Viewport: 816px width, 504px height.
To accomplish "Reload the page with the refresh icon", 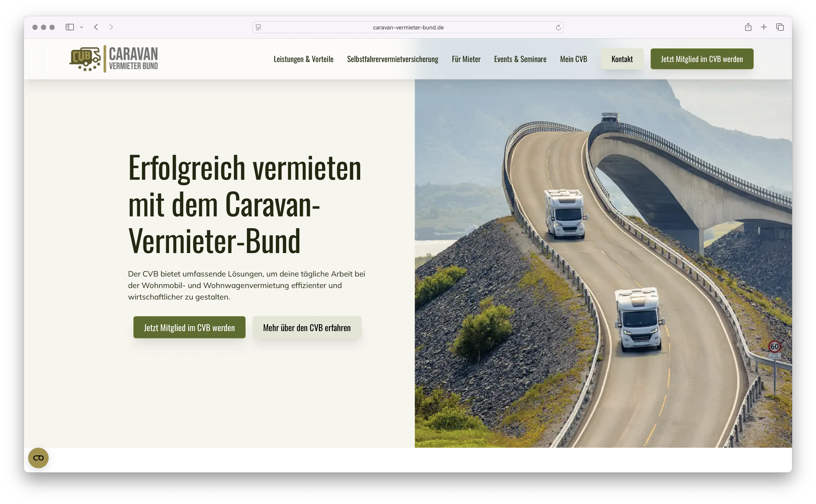I will [x=558, y=27].
